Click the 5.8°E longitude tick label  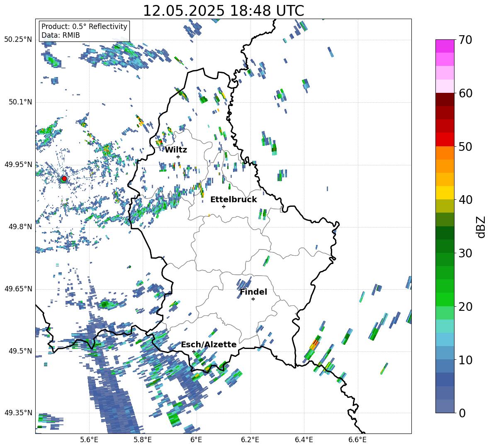click(143, 440)
